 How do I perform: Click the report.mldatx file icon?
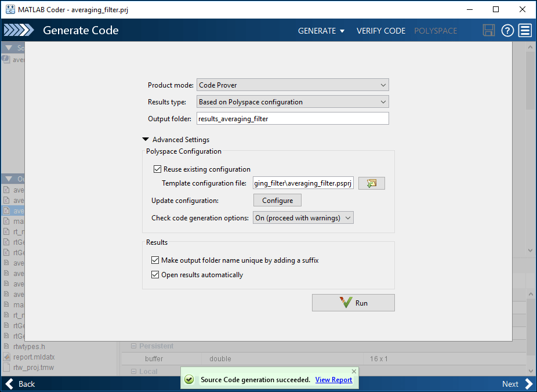click(x=6, y=357)
